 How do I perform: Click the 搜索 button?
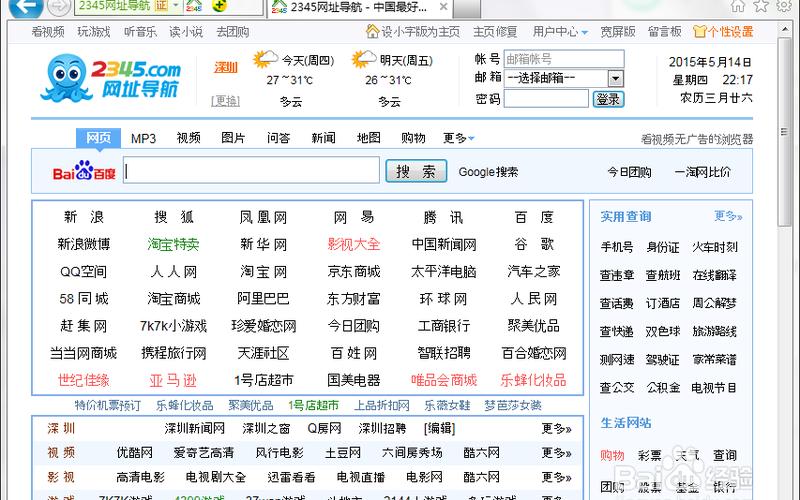coord(416,171)
